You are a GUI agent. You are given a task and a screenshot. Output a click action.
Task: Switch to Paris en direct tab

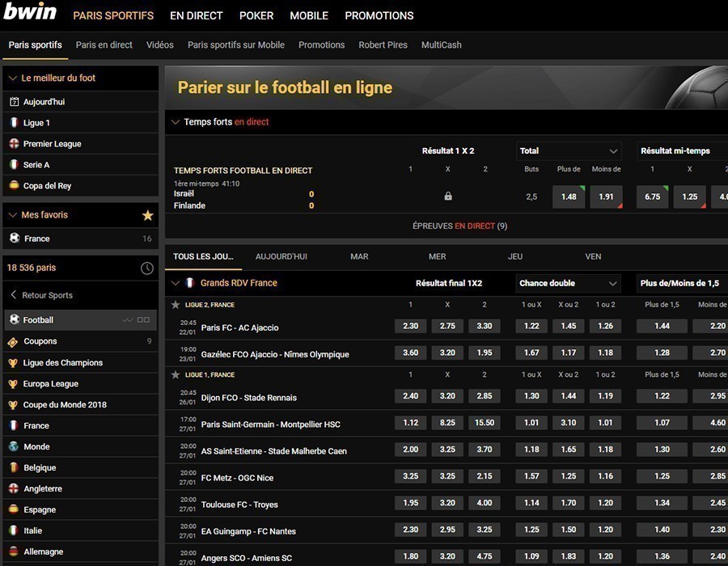tap(104, 45)
